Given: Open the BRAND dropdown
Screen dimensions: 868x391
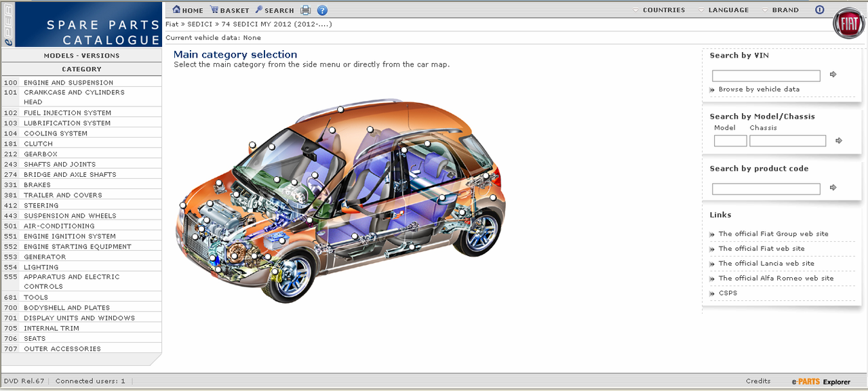Looking at the screenshot, I should tap(781, 10).
